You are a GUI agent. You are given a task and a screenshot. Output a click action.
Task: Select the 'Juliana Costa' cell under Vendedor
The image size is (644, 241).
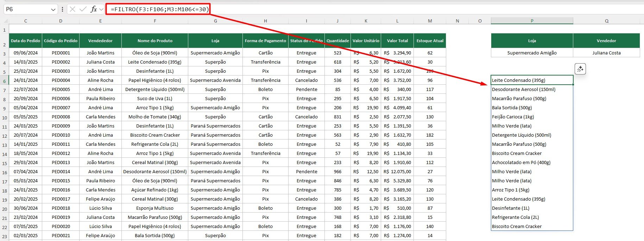coord(606,53)
